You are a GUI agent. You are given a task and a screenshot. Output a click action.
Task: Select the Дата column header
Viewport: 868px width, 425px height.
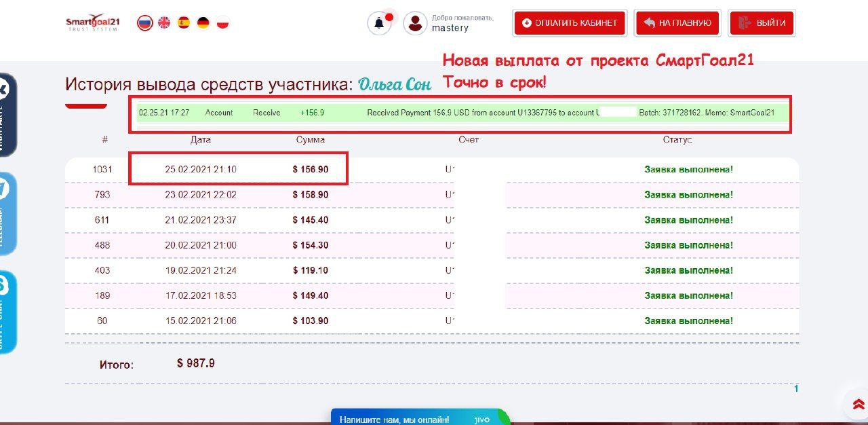pyautogui.click(x=201, y=140)
